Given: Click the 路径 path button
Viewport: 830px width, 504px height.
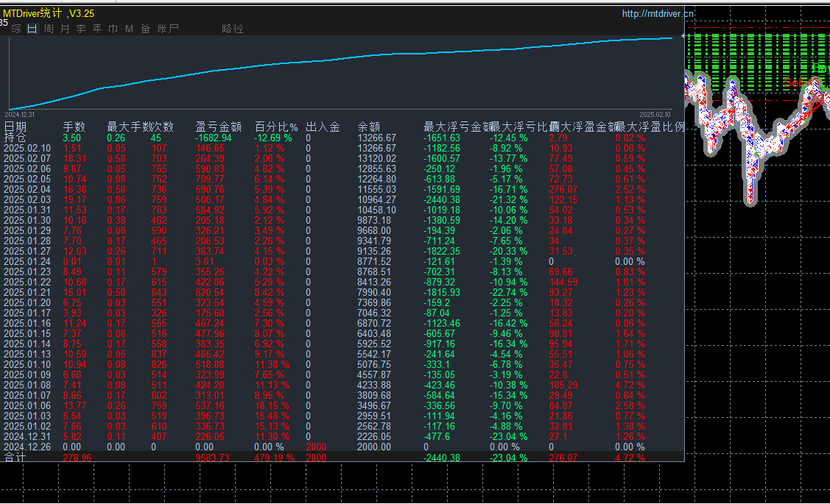Looking at the screenshot, I should click(233, 29).
